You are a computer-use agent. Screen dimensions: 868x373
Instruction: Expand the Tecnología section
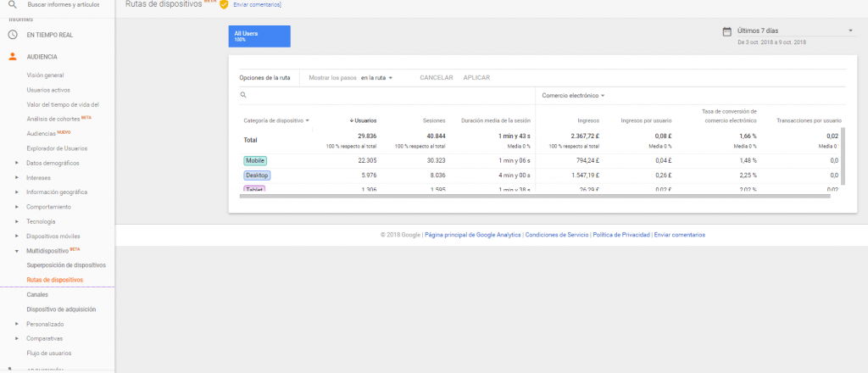coord(17,221)
